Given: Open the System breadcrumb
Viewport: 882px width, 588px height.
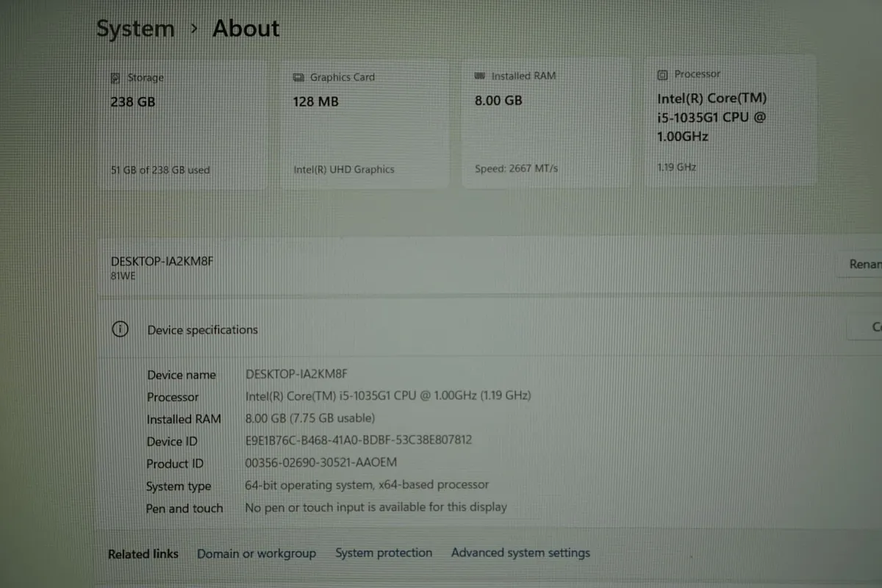Looking at the screenshot, I should pos(135,28).
